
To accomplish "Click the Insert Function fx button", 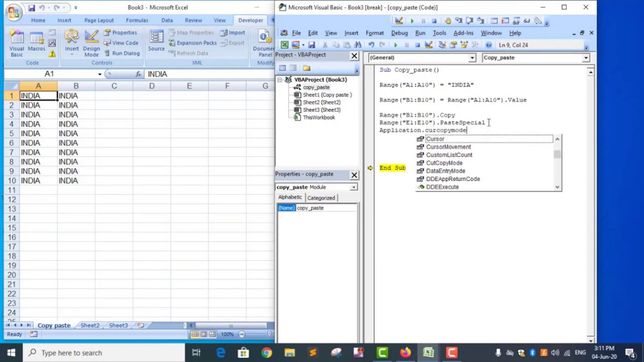I will click(138, 74).
